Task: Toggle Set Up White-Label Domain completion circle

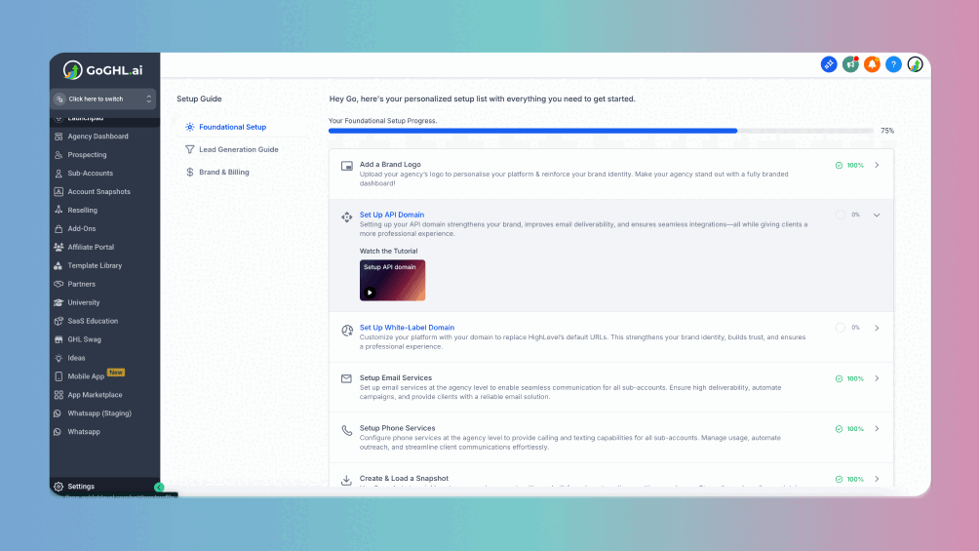Action: coord(841,328)
